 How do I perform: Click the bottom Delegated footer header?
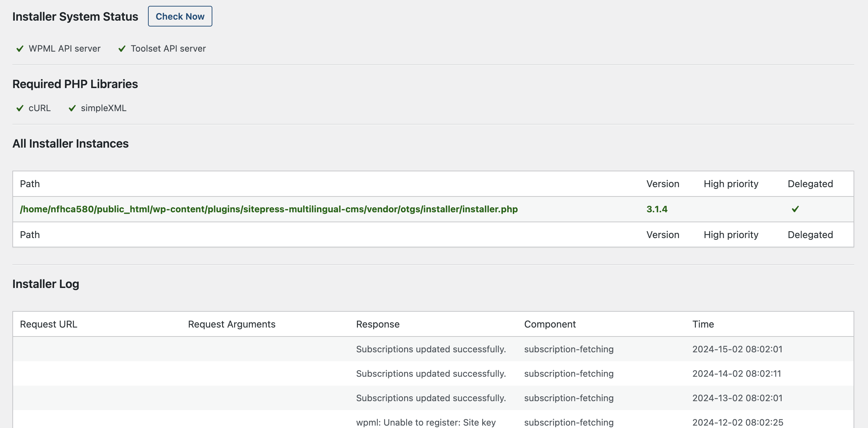(811, 235)
